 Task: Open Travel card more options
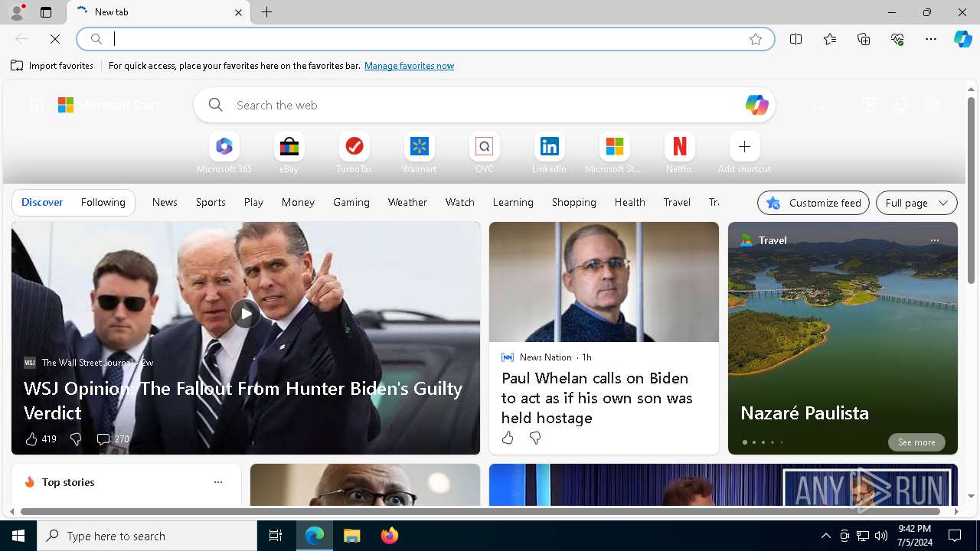pyautogui.click(x=934, y=240)
